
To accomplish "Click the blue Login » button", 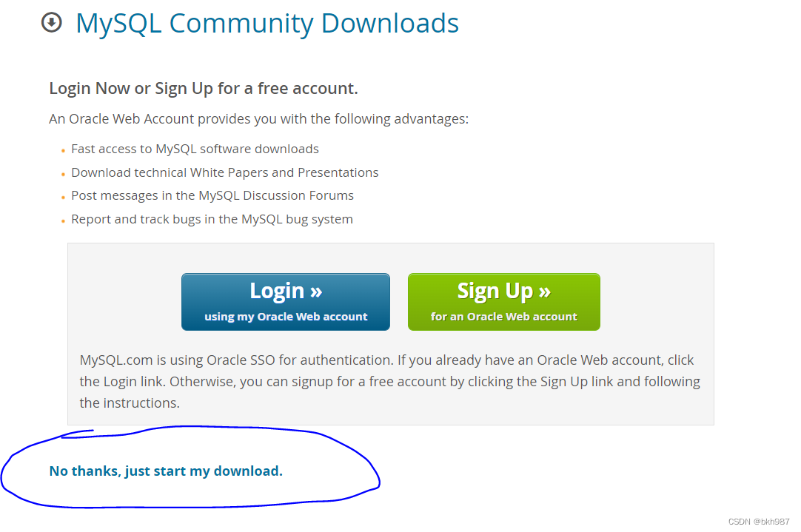I will click(x=286, y=302).
